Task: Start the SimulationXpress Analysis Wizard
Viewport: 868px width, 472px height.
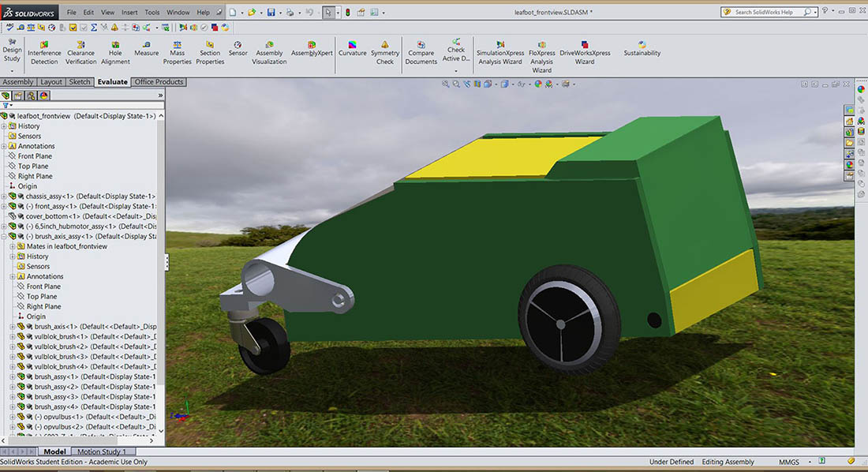Action: pyautogui.click(x=499, y=53)
